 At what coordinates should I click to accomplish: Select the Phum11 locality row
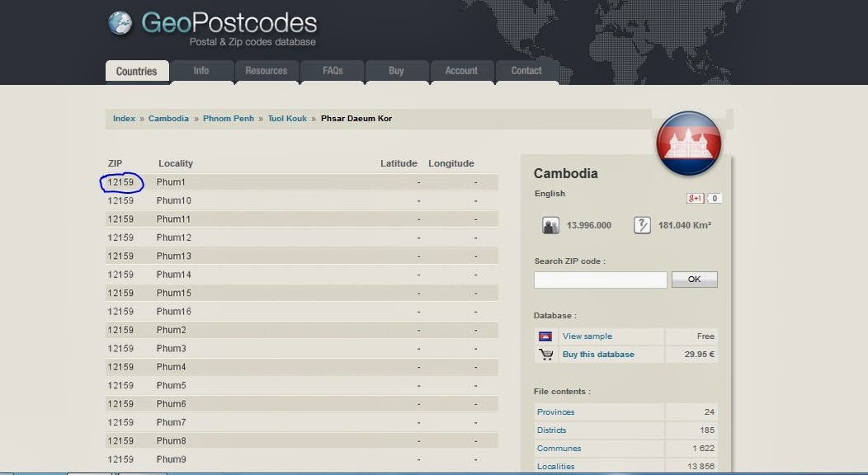point(302,219)
